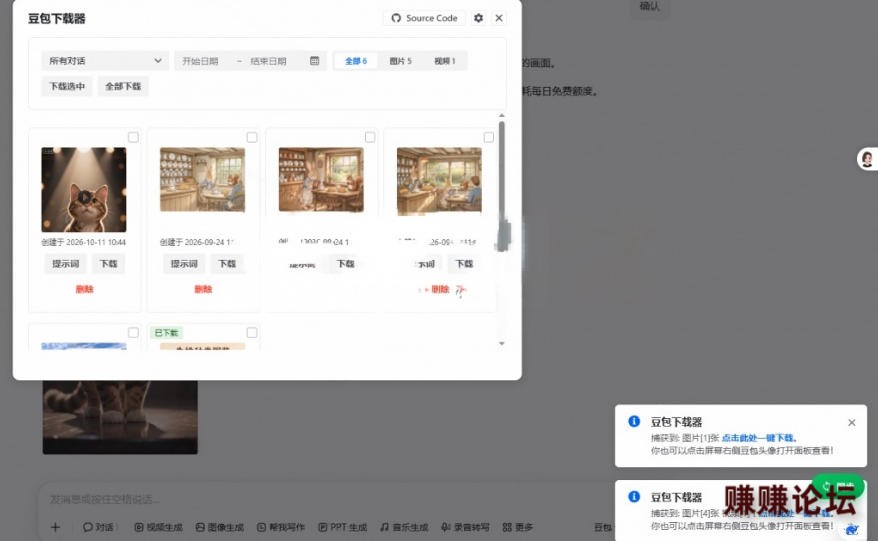Viewport: 878px width, 541px height.
Task: Select 对话 mode in the chat bar
Action: point(99,527)
